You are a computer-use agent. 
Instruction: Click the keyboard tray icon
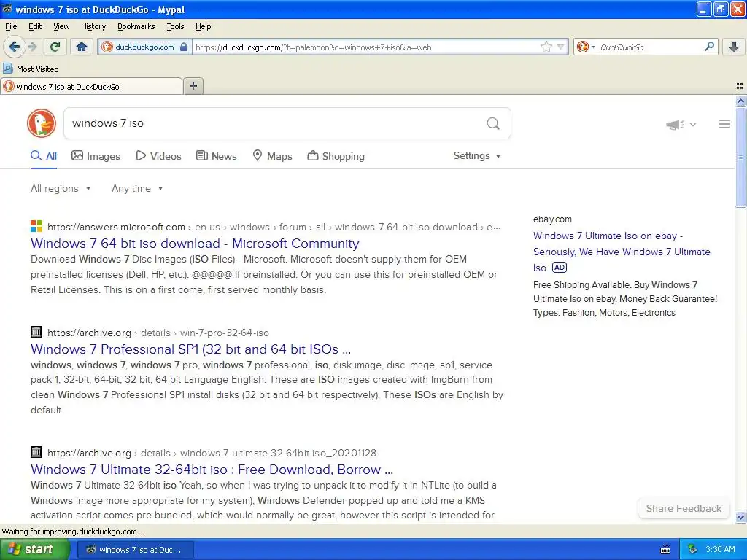(x=665, y=550)
